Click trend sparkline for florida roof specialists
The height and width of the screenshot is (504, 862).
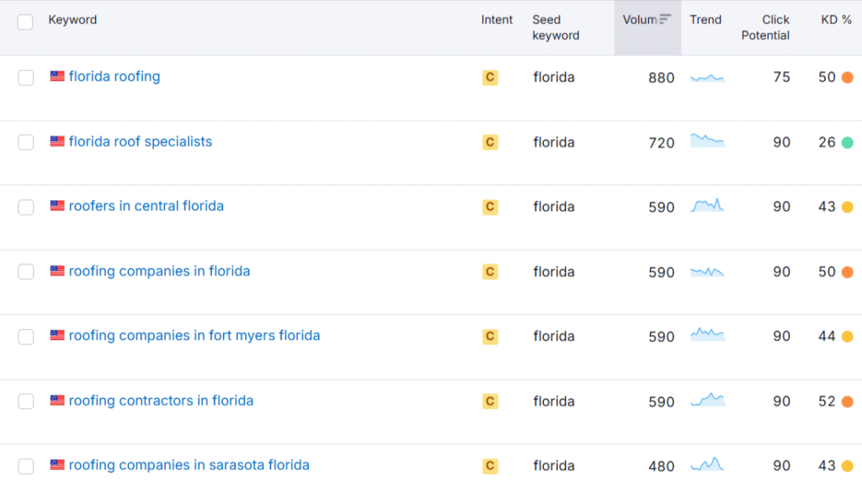coord(707,141)
